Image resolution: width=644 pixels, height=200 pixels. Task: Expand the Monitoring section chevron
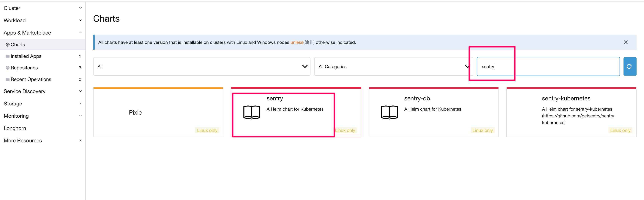pyautogui.click(x=80, y=116)
